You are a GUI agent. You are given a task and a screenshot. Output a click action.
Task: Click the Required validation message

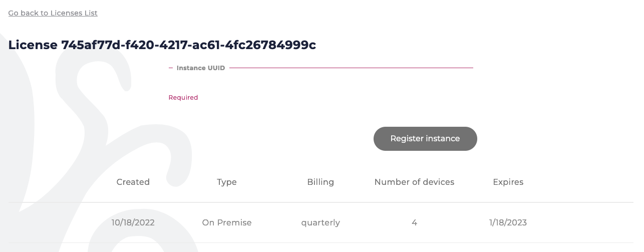click(183, 98)
